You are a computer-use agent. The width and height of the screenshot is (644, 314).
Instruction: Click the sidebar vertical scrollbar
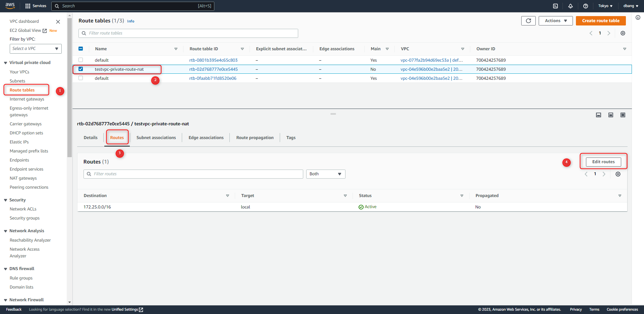69,87
